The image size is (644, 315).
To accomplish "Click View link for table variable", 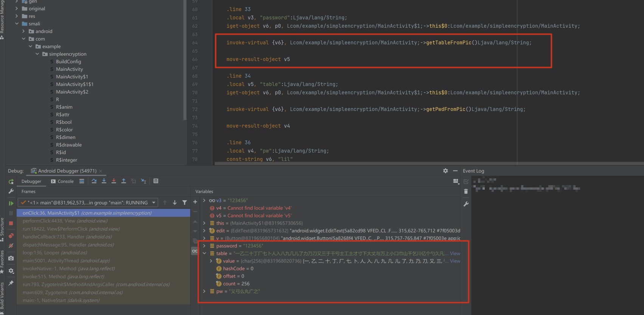I will 455,253.
